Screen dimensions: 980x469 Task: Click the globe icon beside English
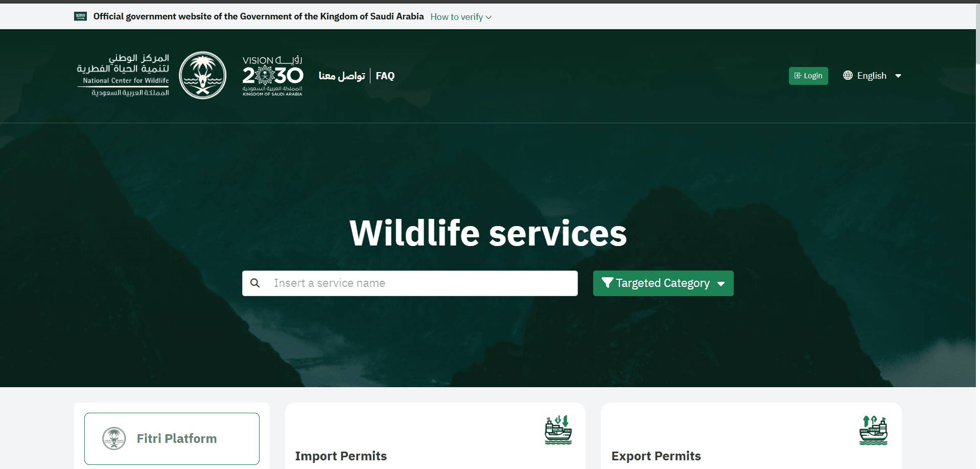[848, 75]
